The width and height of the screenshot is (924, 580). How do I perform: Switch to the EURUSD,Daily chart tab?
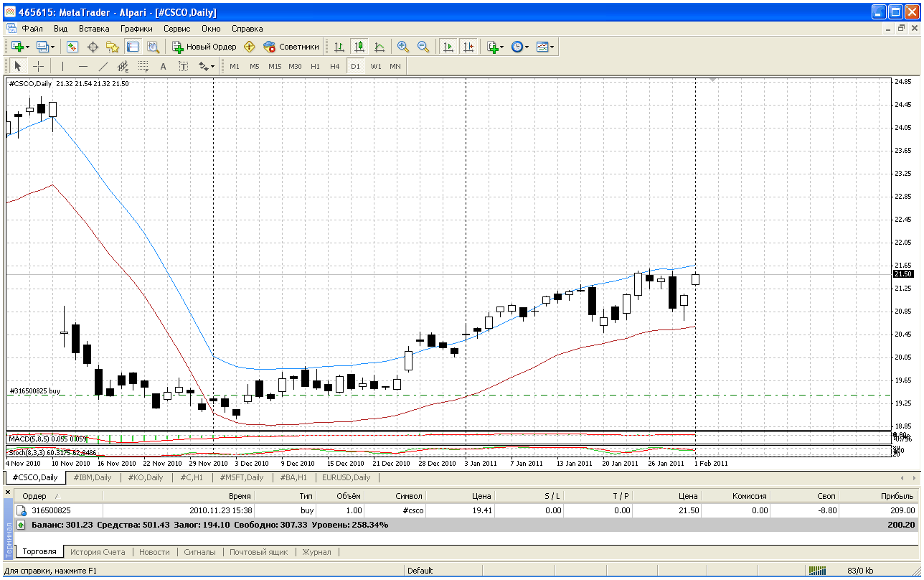pyautogui.click(x=346, y=477)
